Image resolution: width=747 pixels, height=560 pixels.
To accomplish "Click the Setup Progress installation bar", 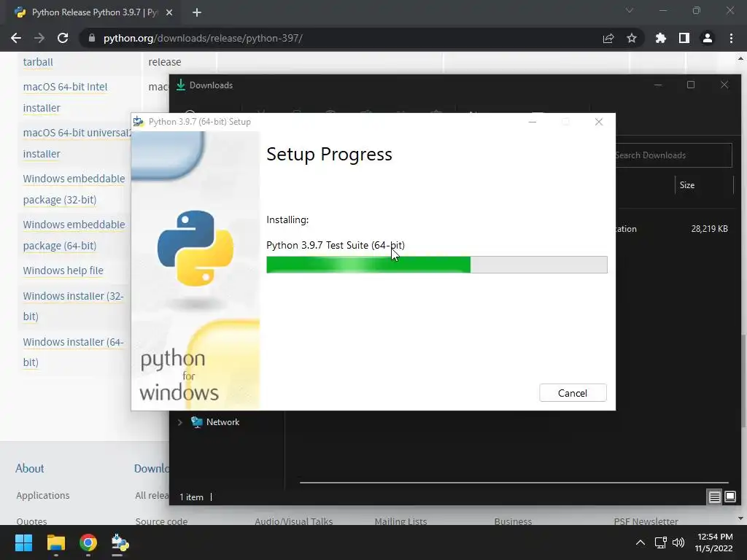I will point(436,264).
